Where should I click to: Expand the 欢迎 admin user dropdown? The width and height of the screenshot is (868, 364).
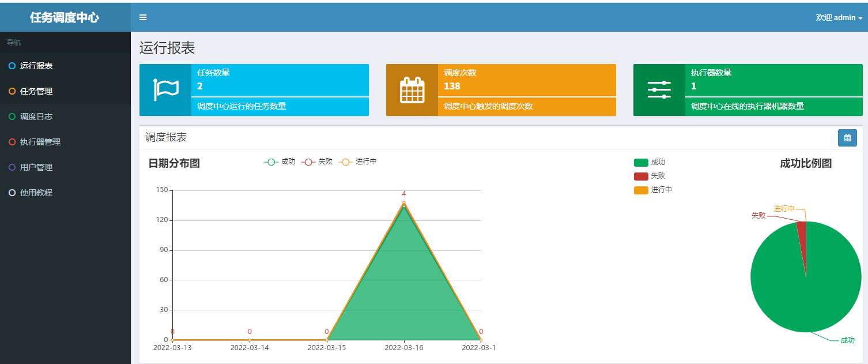click(x=839, y=17)
